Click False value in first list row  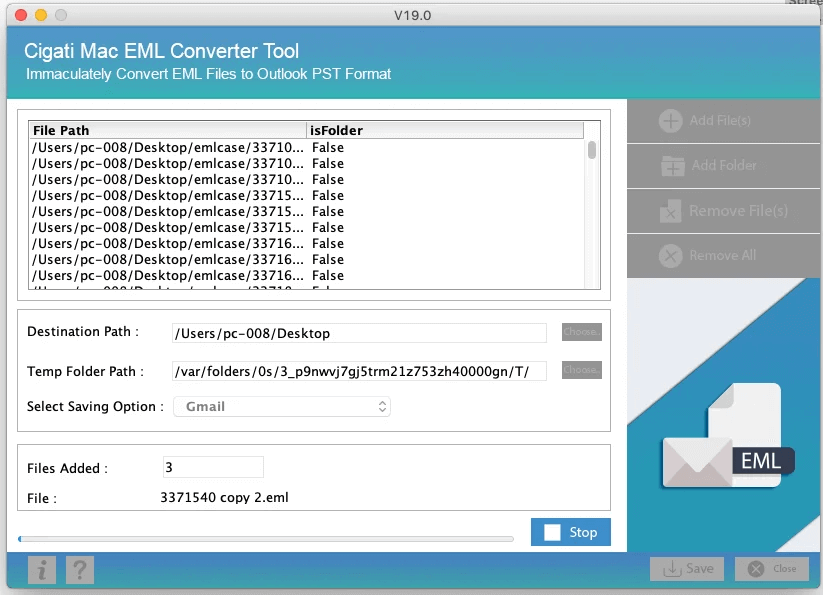point(328,147)
